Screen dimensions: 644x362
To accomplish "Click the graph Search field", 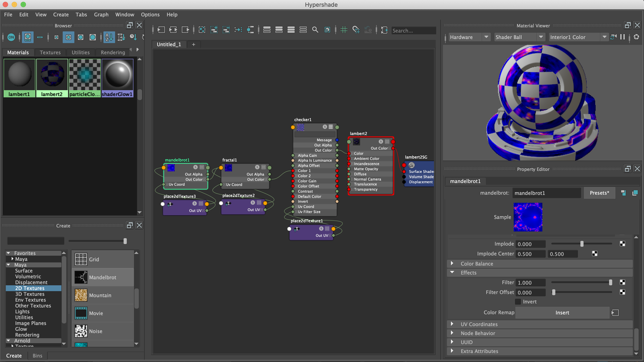I will [413, 31].
